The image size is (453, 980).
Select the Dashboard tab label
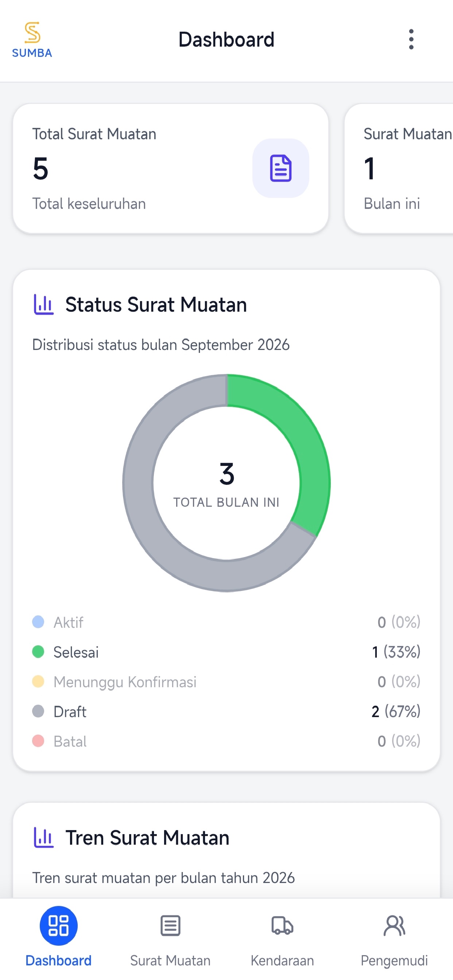click(x=59, y=961)
